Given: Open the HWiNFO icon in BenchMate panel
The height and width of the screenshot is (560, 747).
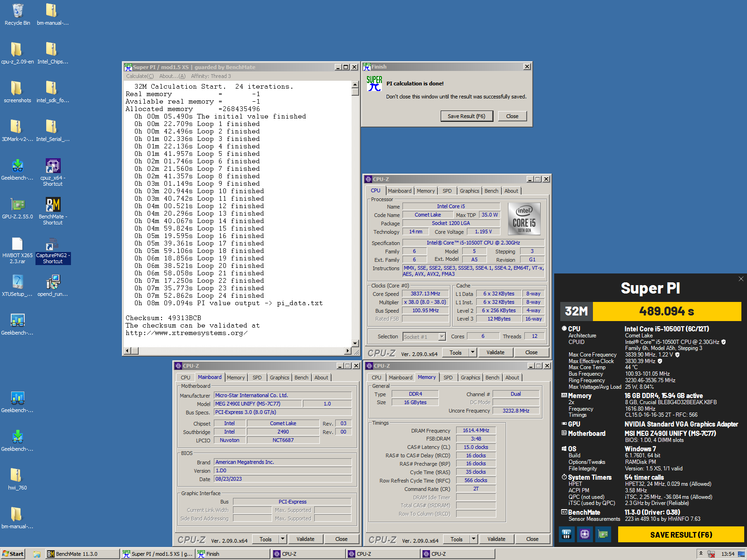Looking at the screenshot, I should (566, 534).
